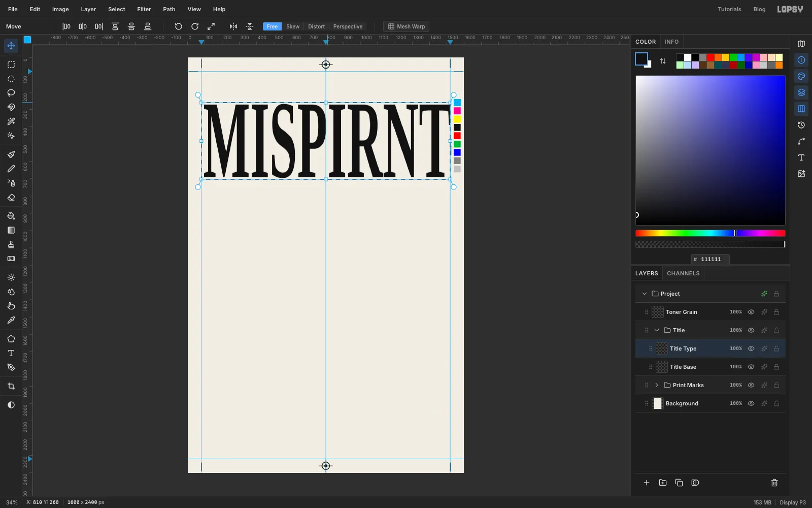This screenshot has width=812, height=508.
Task: Select the Text tool in left toolbar
Action: click(x=11, y=353)
